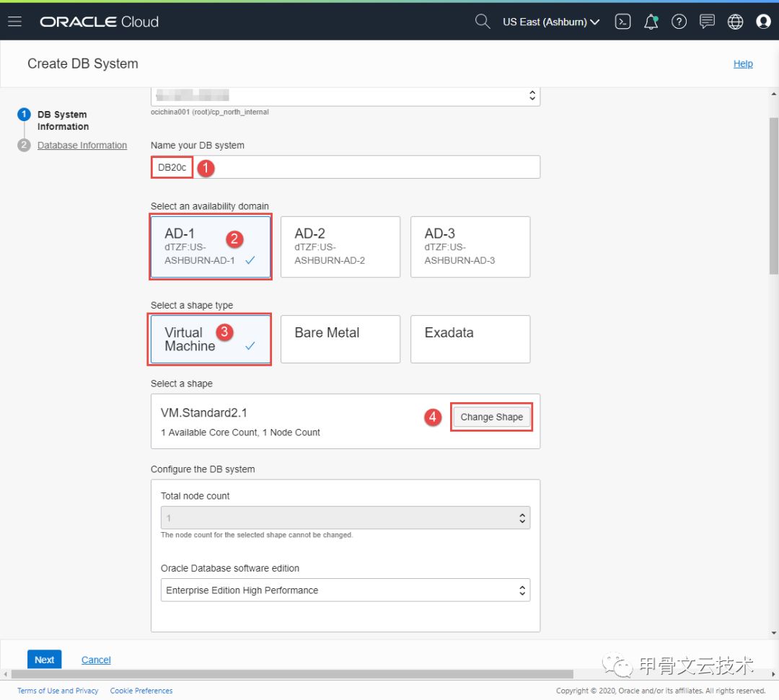Open the announcements bell icon

click(651, 22)
